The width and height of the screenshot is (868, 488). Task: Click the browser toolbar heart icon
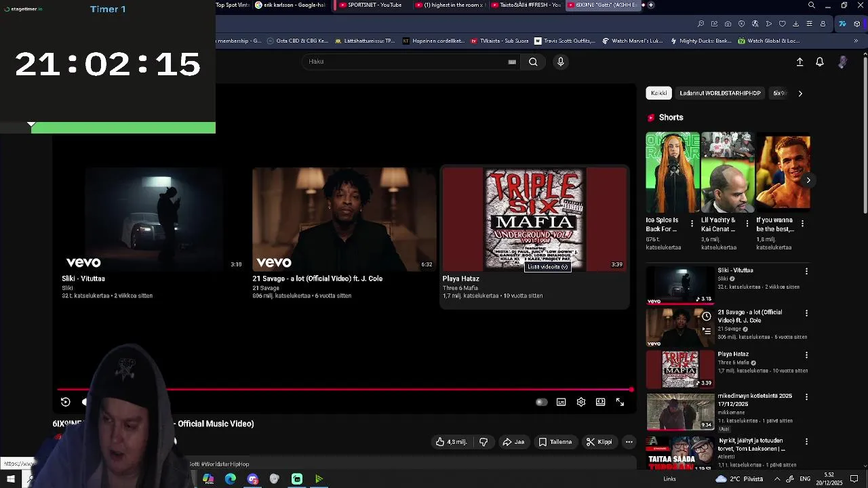pos(782,24)
